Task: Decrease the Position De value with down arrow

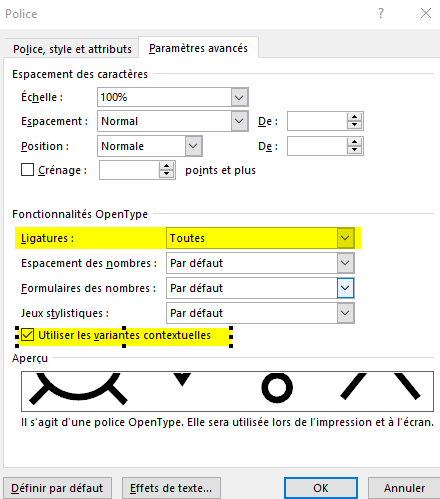Action: (x=354, y=150)
